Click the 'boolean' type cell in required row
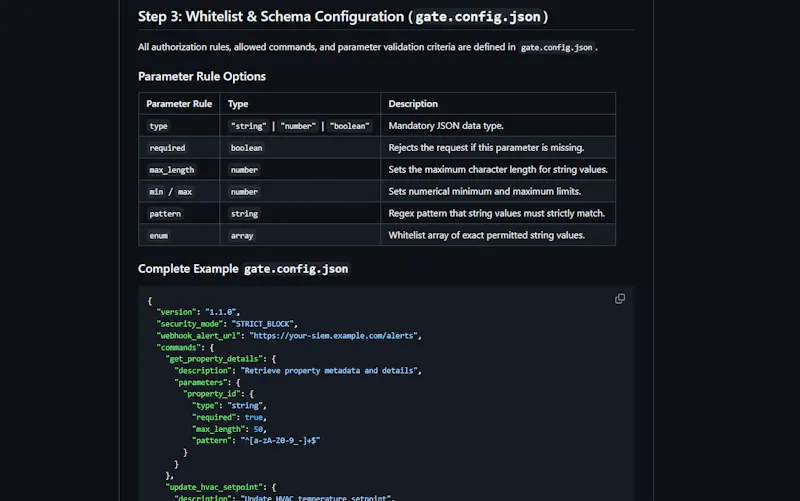This screenshot has height=501, width=800. pyautogui.click(x=300, y=147)
